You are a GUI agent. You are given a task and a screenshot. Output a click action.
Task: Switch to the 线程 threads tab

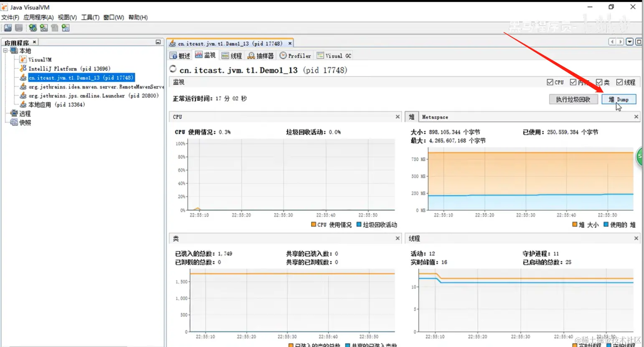pos(232,56)
